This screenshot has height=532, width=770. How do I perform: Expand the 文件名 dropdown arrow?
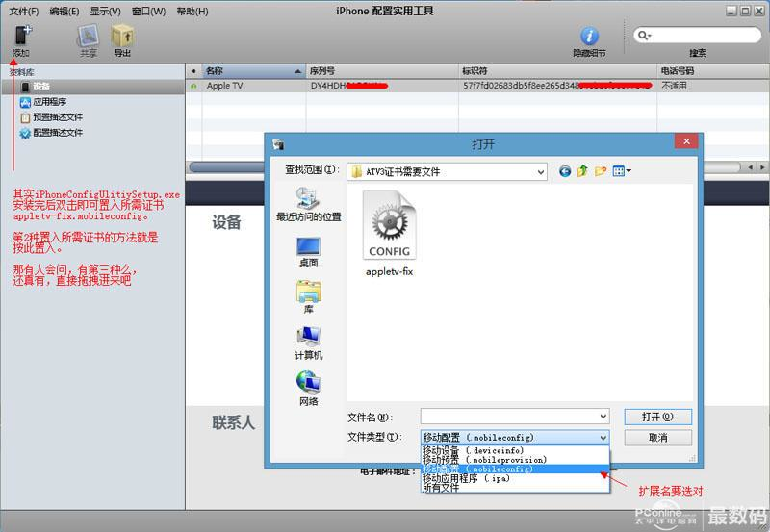[x=603, y=417]
